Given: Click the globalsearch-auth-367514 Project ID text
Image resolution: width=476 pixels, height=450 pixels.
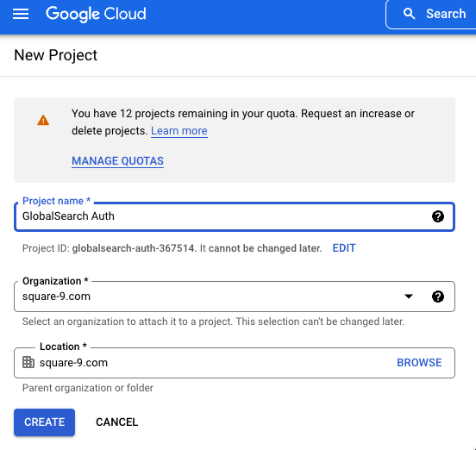Looking at the screenshot, I should [134, 248].
